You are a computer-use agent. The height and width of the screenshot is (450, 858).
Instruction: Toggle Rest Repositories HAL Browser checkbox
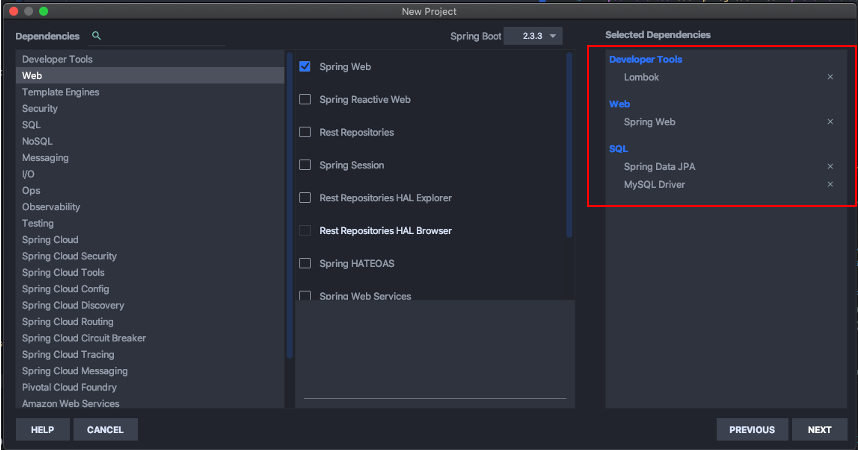305,230
